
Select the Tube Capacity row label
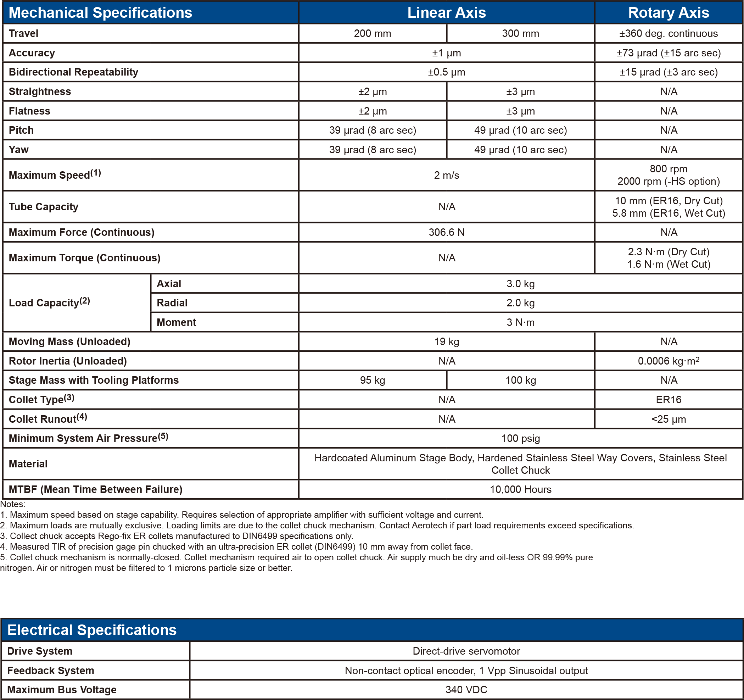pyautogui.click(x=43, y=207)
